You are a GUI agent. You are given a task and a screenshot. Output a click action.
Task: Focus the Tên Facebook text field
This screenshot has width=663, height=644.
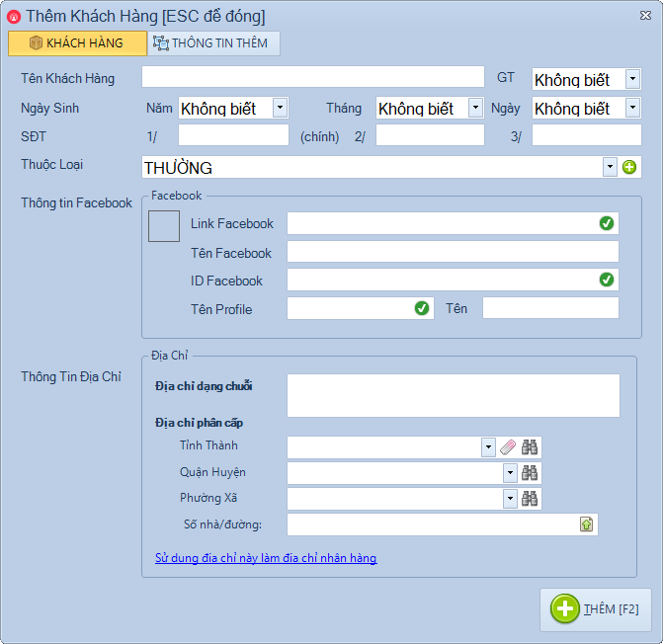[453, 252]
